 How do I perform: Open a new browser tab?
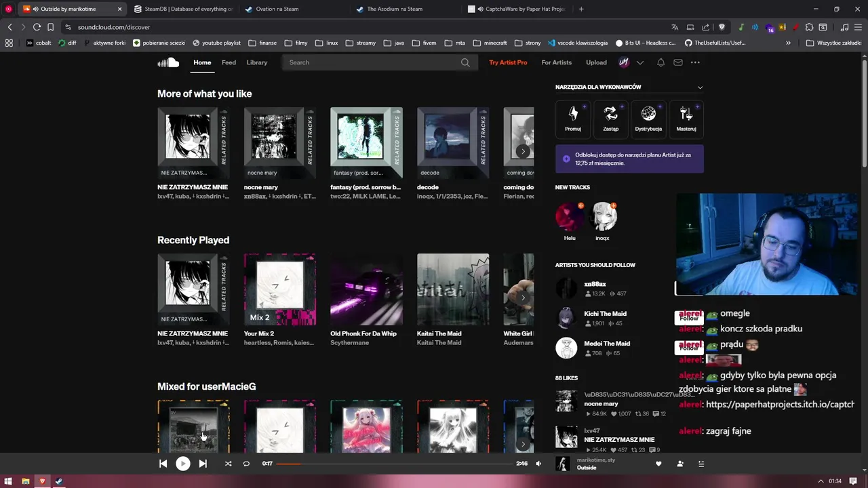(x=581, y=9)
